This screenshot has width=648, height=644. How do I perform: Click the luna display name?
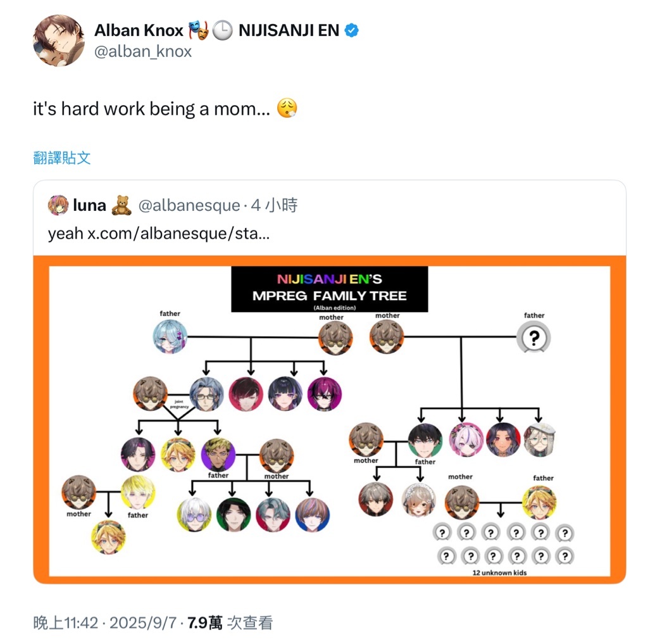tap(90, 205)
